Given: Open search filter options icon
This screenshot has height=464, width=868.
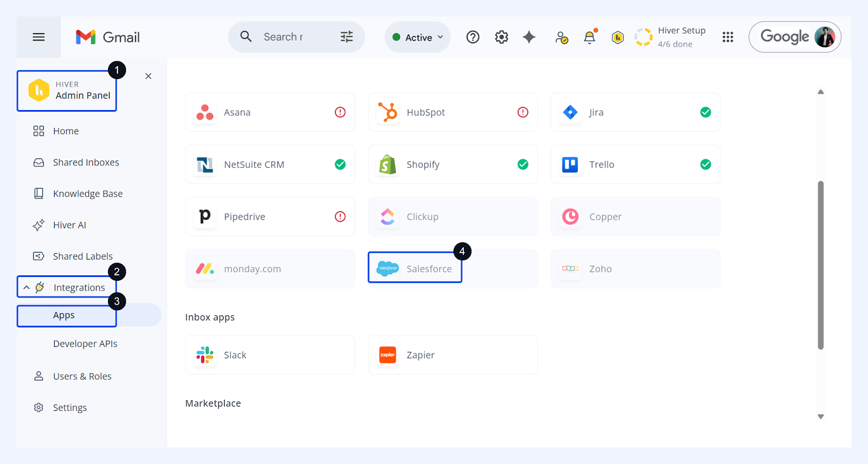Looking at the screenshot, I should tap(347, 36).
